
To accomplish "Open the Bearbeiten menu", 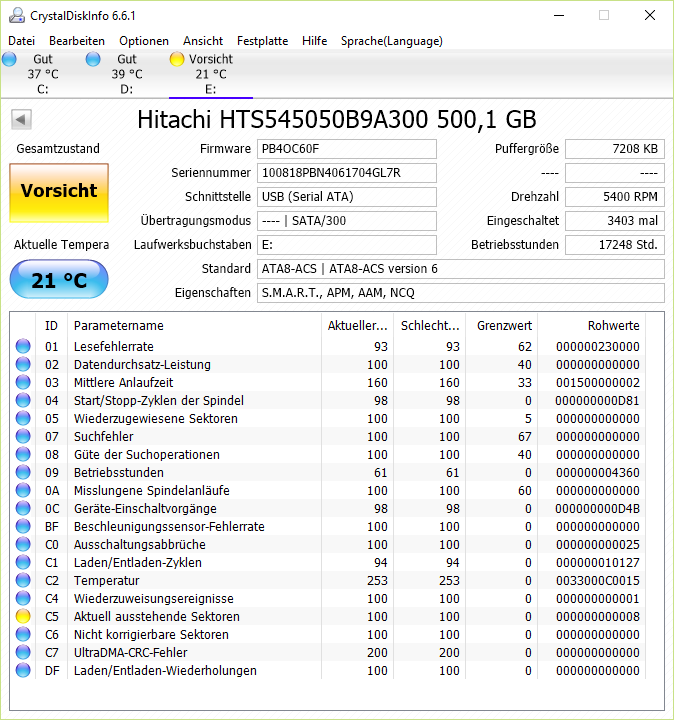I will point(77,41).
